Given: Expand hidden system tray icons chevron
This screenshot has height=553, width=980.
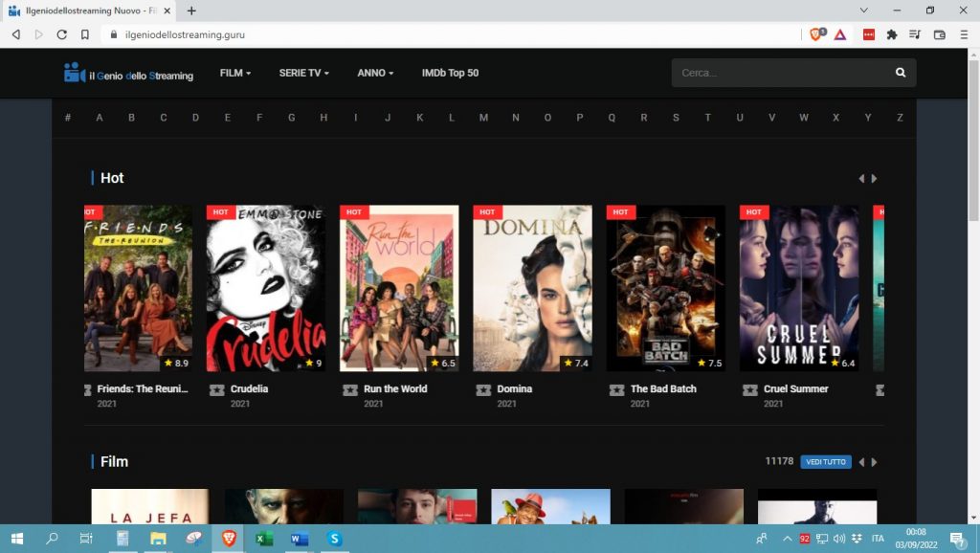Looking at the screenshot, I should tap(788, 539).
